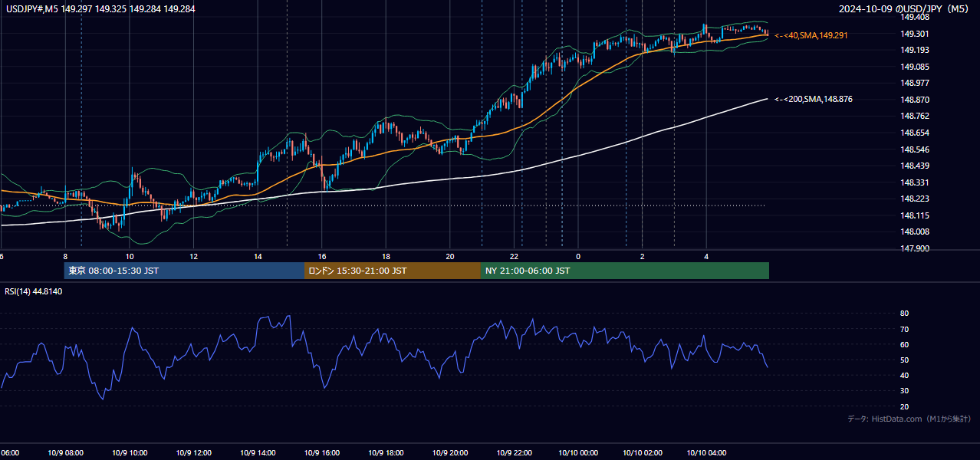Click price axis value 147.900

tap(915, 248)
